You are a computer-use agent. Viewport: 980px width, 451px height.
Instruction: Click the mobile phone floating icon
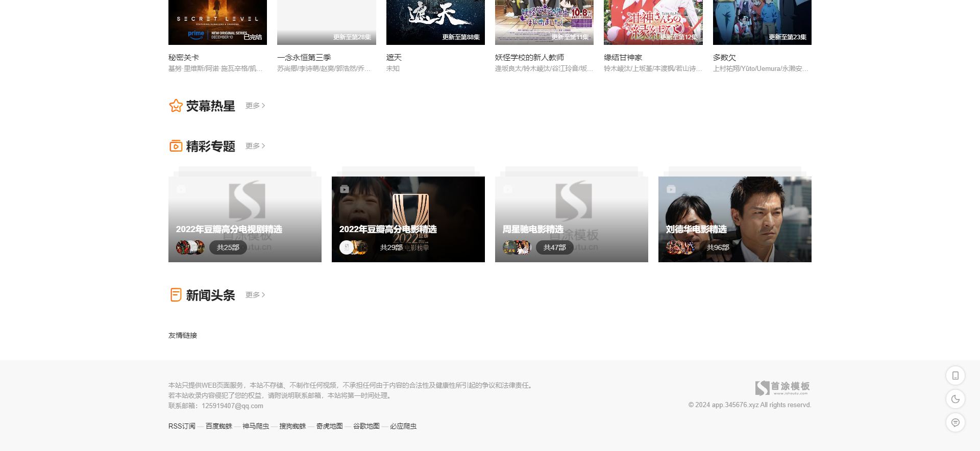[x=955, y=376]
